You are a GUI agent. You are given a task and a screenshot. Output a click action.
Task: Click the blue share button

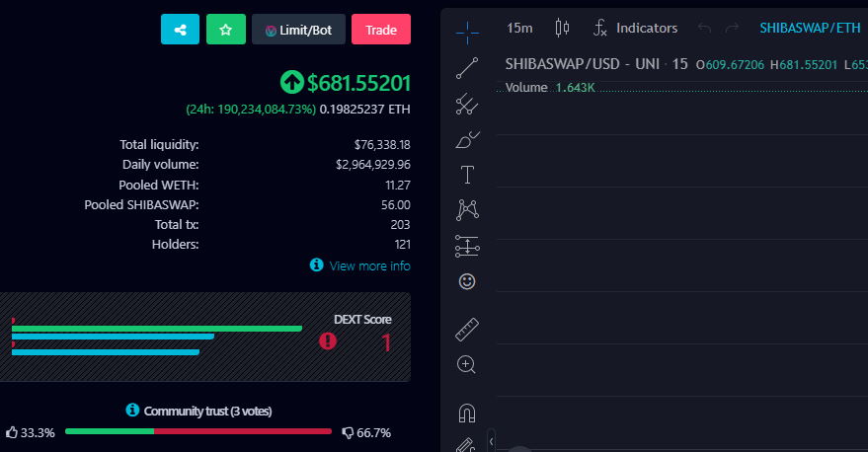tap(180, 30)
